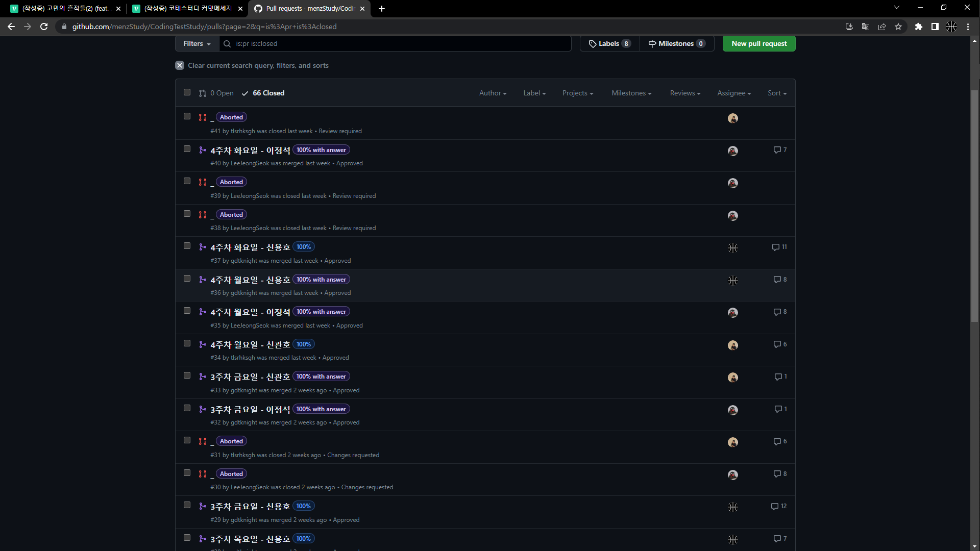Click assignee avatar on PR #36

pos(732,281)
